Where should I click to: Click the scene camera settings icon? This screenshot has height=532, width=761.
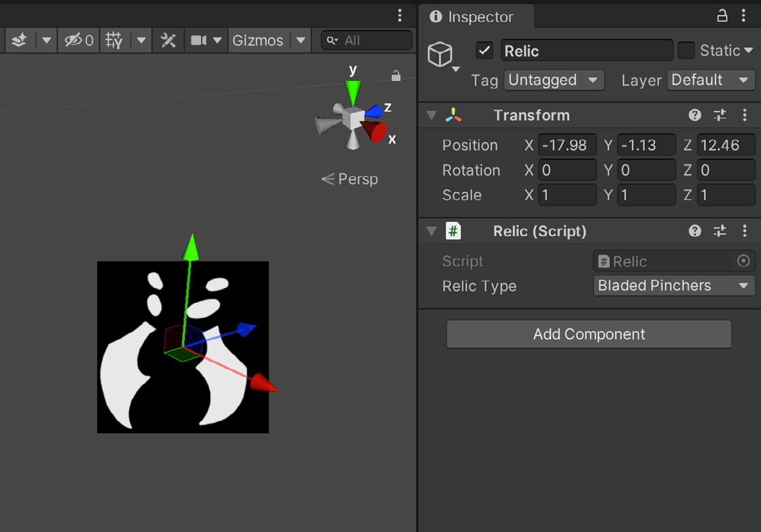[199, 40]
